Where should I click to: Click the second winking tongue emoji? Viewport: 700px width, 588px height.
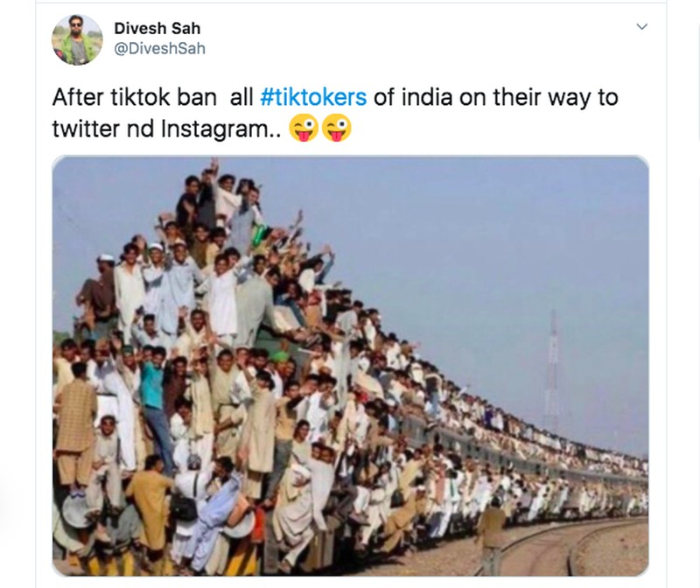tap(337, 128)
